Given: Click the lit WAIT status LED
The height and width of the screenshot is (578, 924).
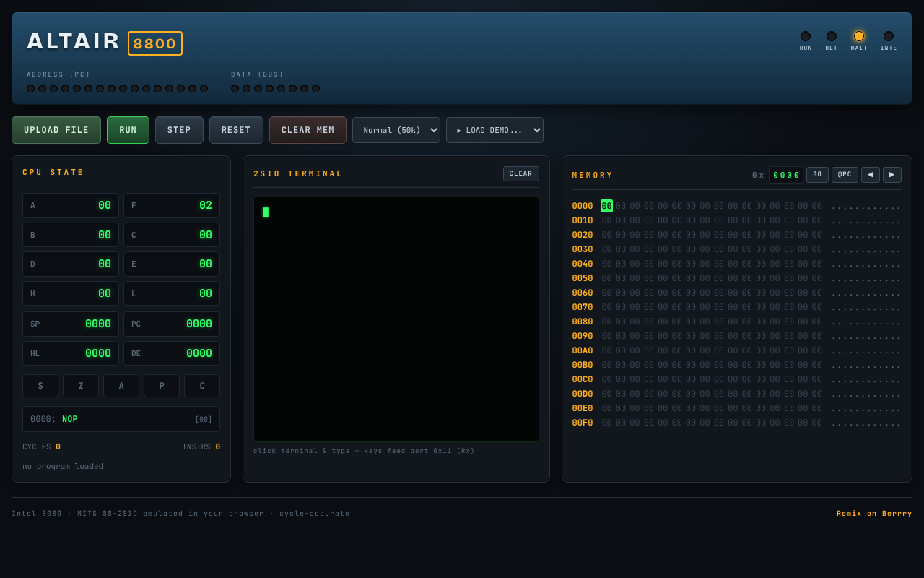Looking at the screenshot, I should (x=859, y=36).
